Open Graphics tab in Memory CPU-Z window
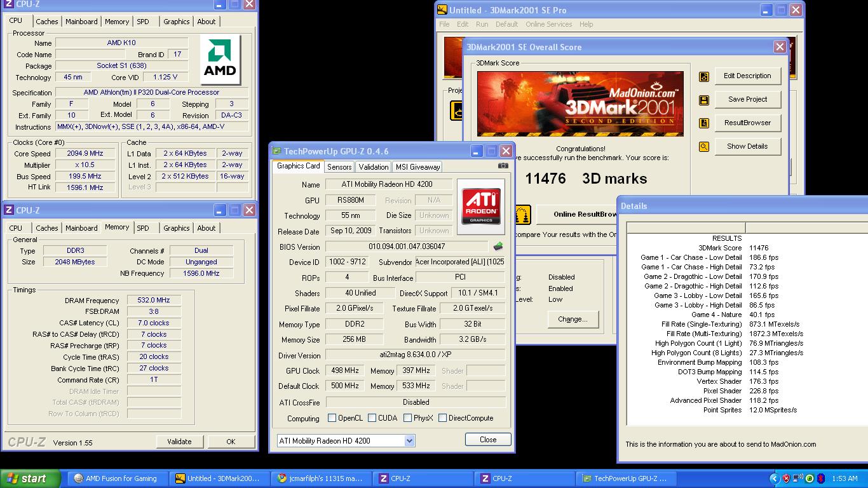 pyautogui.click(x=176, y=228)
